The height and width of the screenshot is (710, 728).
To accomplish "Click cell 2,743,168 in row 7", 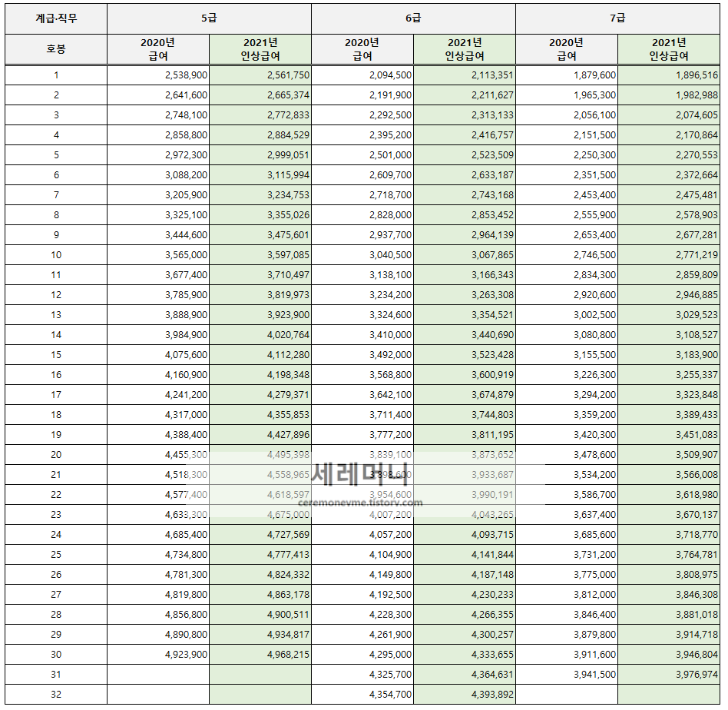I will (x=465, y=195).
